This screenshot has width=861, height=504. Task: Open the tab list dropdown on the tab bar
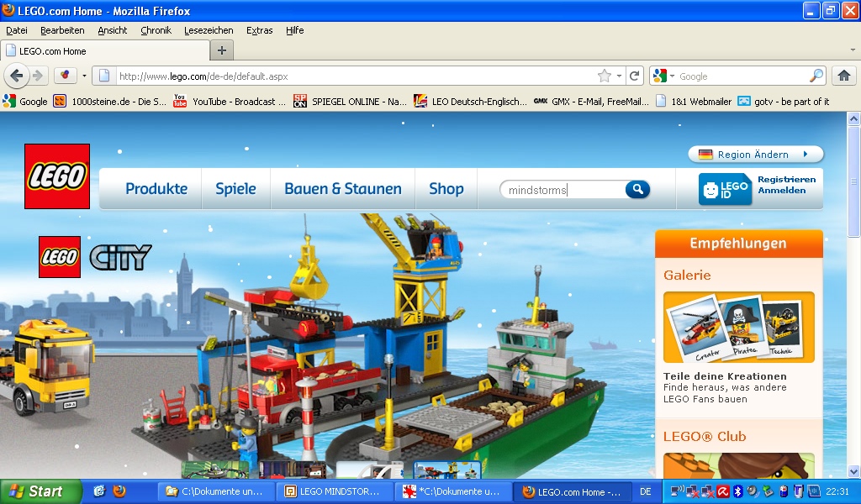tap(852, 50)
